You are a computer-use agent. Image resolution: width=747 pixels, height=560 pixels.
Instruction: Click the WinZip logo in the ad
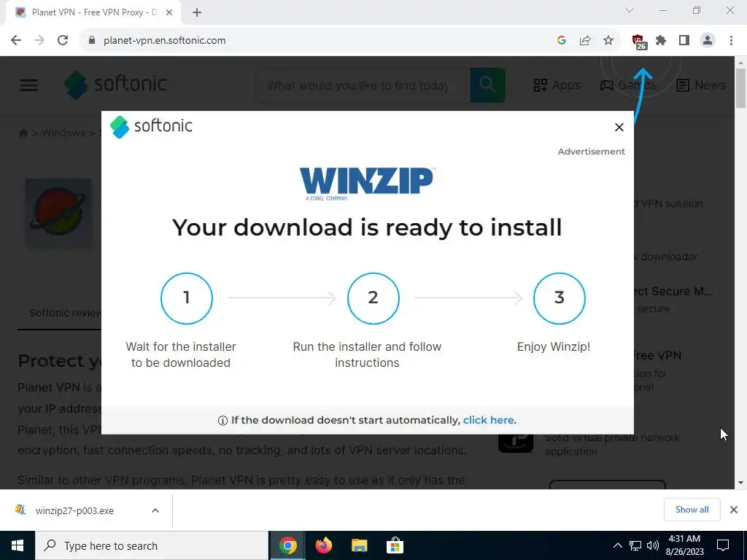[x=366, y=183]
